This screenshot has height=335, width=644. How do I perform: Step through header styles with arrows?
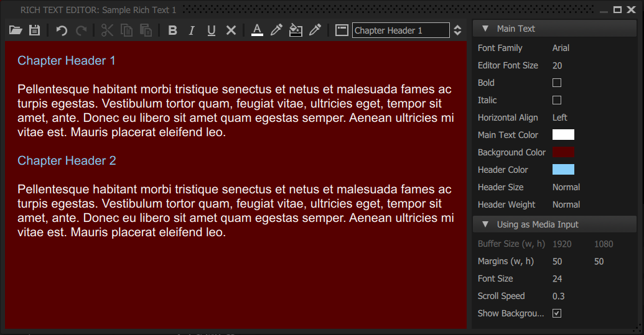457,30
